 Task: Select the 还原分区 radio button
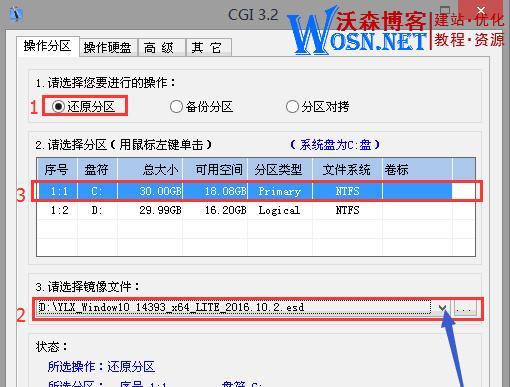pyautogui.click(x=83, y=107)
